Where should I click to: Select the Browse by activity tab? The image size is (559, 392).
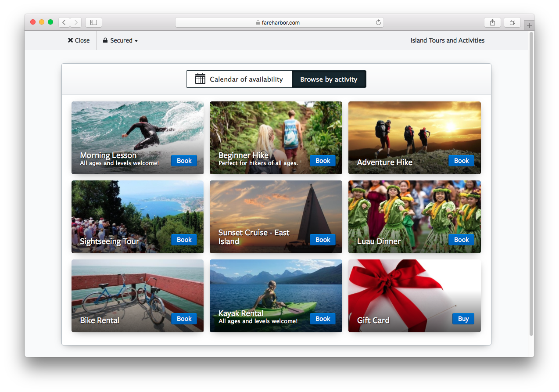pos(329,79)
